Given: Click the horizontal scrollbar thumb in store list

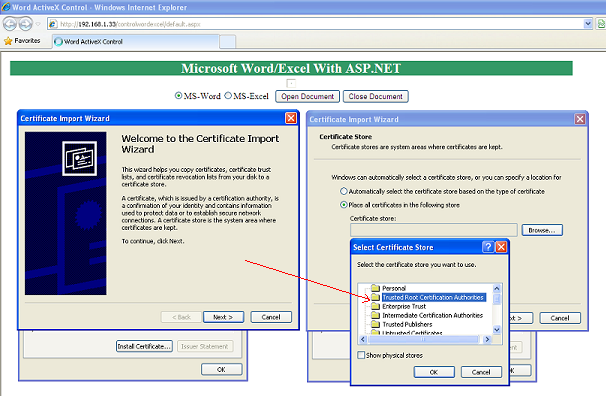Looking at the screenshot, I should [x=423, y=339].
